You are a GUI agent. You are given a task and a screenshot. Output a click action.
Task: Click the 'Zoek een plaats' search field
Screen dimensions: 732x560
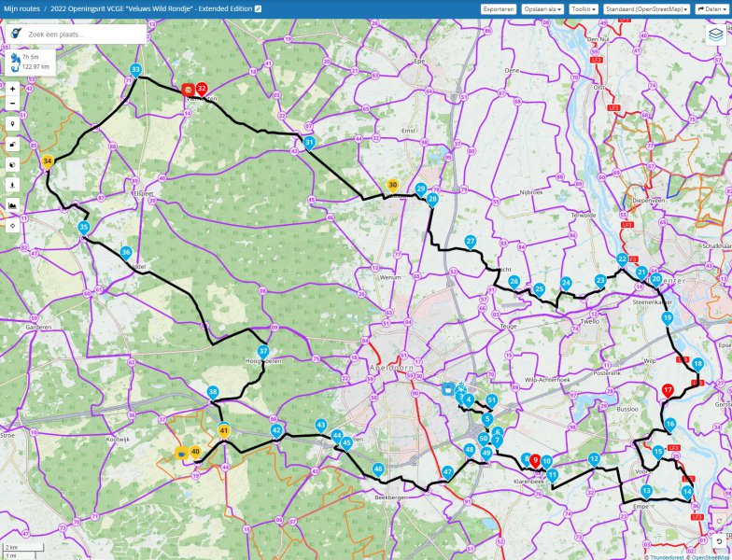(x=84, y=35)
